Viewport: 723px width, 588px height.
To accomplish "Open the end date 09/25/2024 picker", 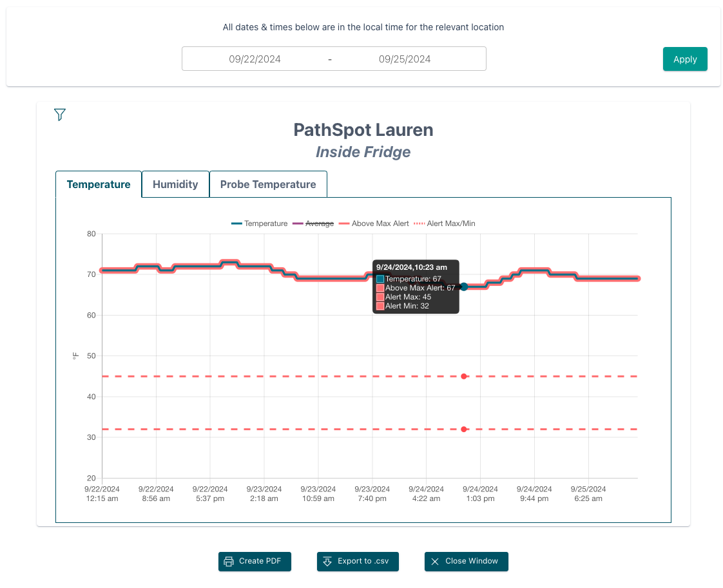I will click(x=405, y=59).
